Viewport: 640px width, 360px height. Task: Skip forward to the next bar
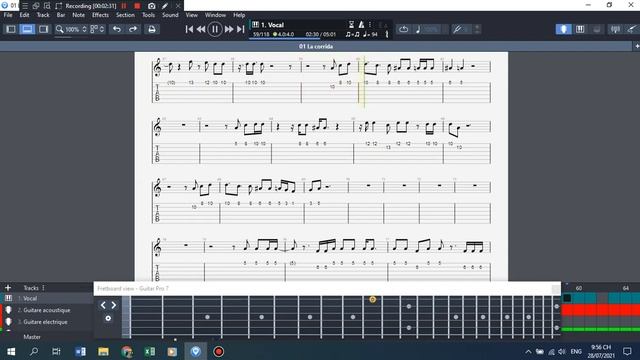tap(229, 29)
